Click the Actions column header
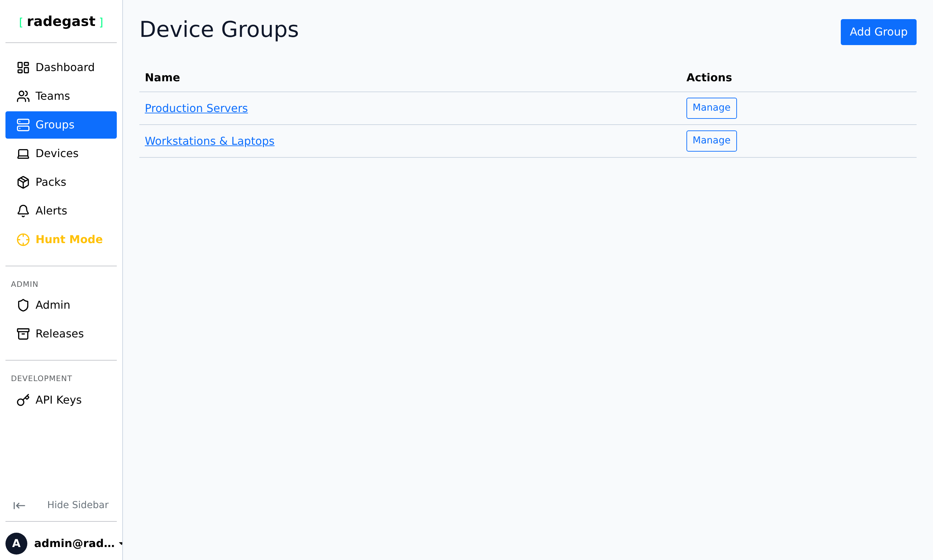Screen dimensions: 933x560 point(709,78)
